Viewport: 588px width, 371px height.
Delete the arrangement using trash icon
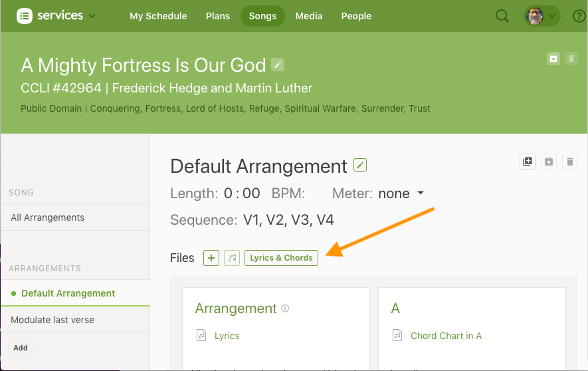[570, 161]
